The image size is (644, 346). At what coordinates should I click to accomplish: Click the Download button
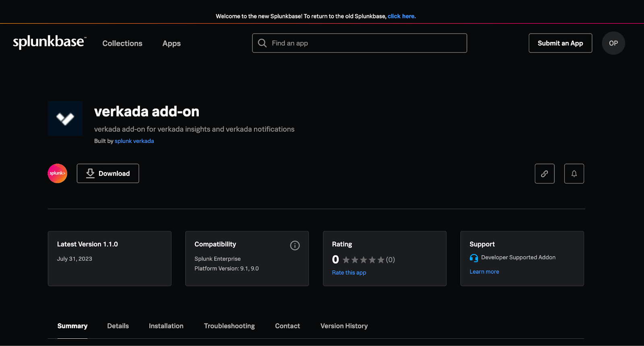tap(108, 174)
